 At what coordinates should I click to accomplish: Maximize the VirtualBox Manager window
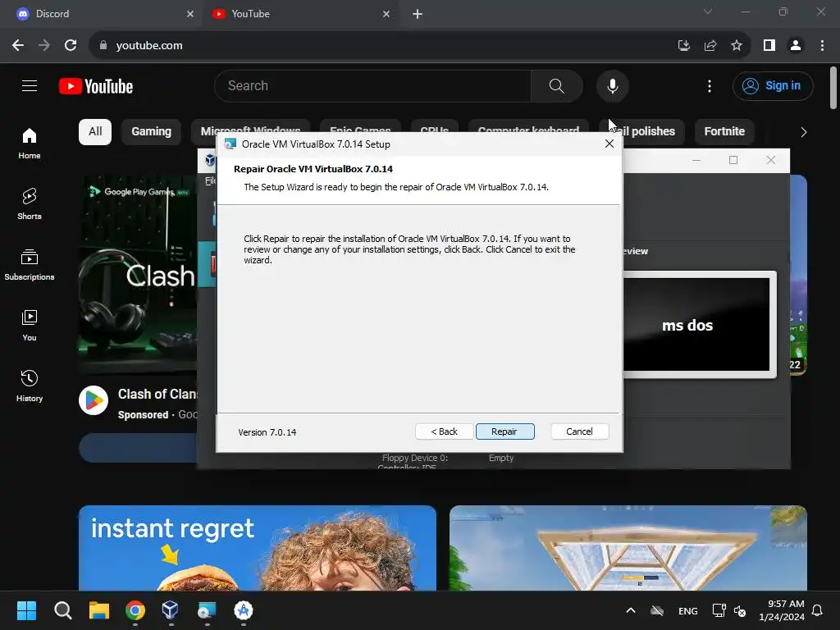click(x=733, y=160)
